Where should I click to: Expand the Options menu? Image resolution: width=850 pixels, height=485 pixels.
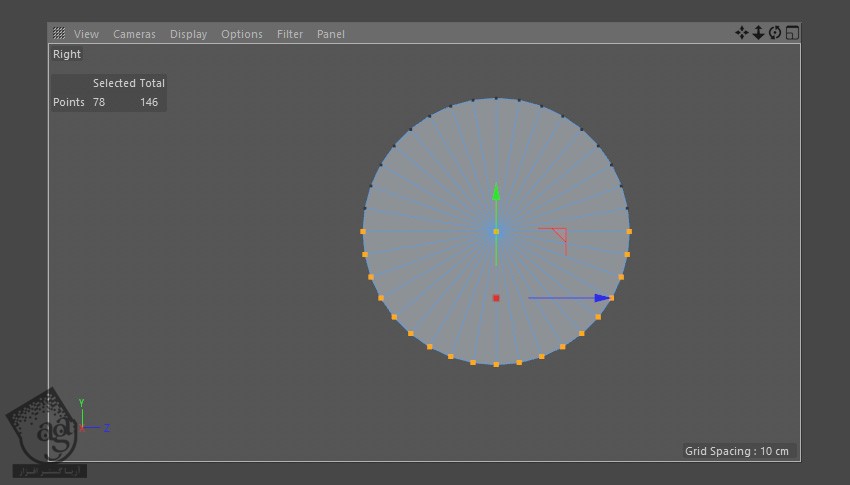tap(242, 34)
